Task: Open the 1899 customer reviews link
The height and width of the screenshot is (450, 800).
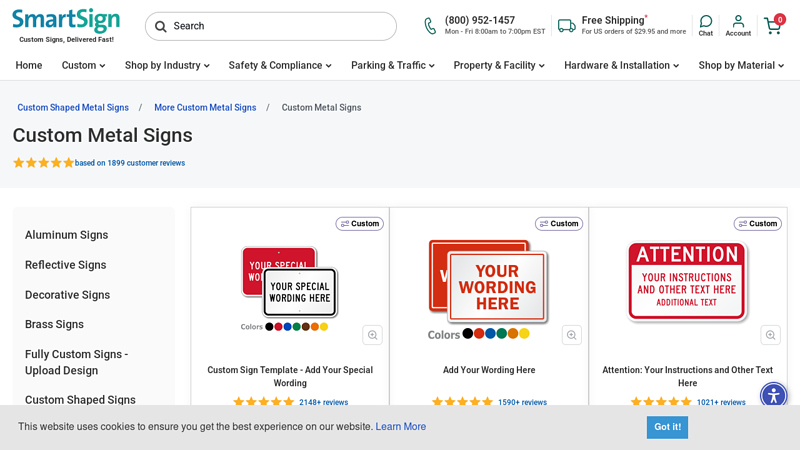Action: click(x=130, y=163)
